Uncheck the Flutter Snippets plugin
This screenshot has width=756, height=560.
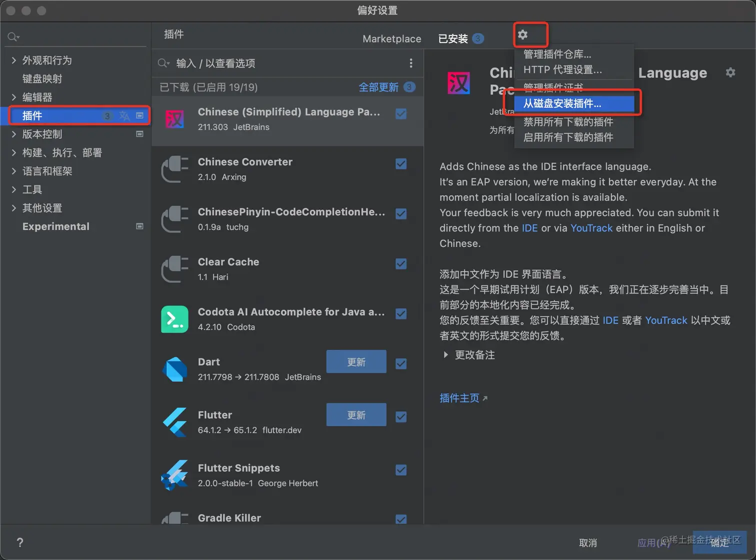401,470
